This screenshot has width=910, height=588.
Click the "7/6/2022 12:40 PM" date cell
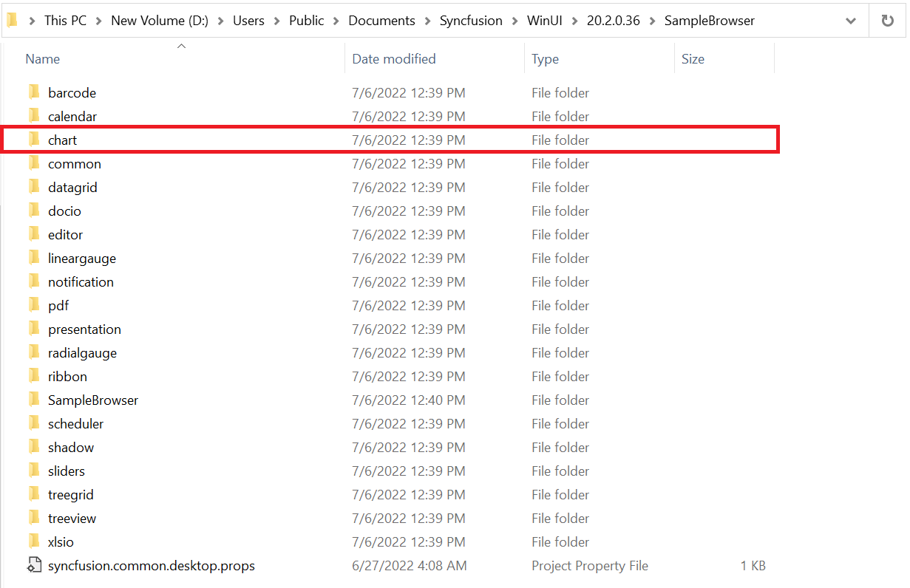[409, 400]
